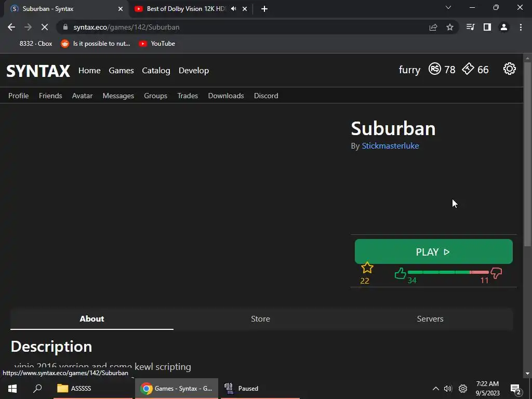Image resolution: width=532 pixels, height=399 pixels.
Task: Switch to Chrome Games - Syntax taskbar item
Action: pyautogui.click(x=177, y=388)
